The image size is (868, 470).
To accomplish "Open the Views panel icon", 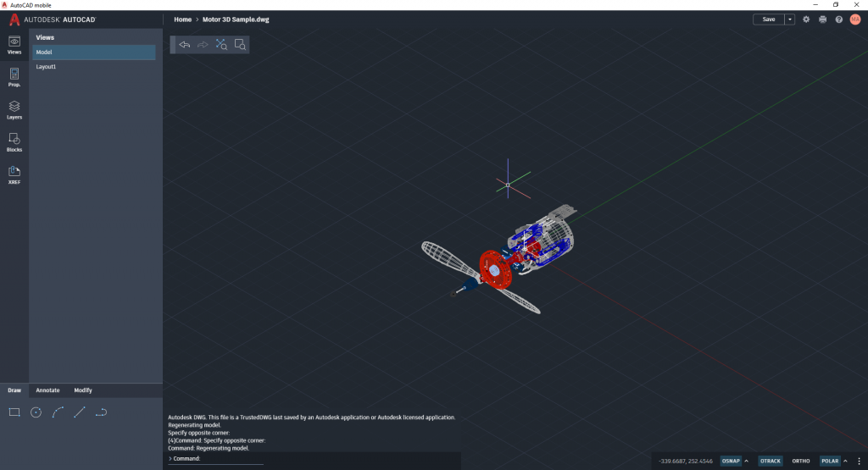I will 14,45.
